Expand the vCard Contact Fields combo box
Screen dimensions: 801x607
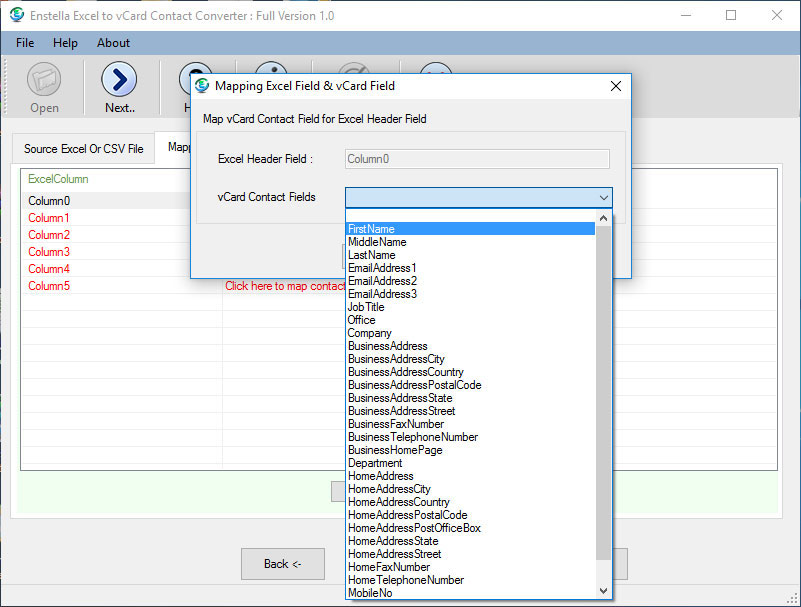(x=603, y=198)
